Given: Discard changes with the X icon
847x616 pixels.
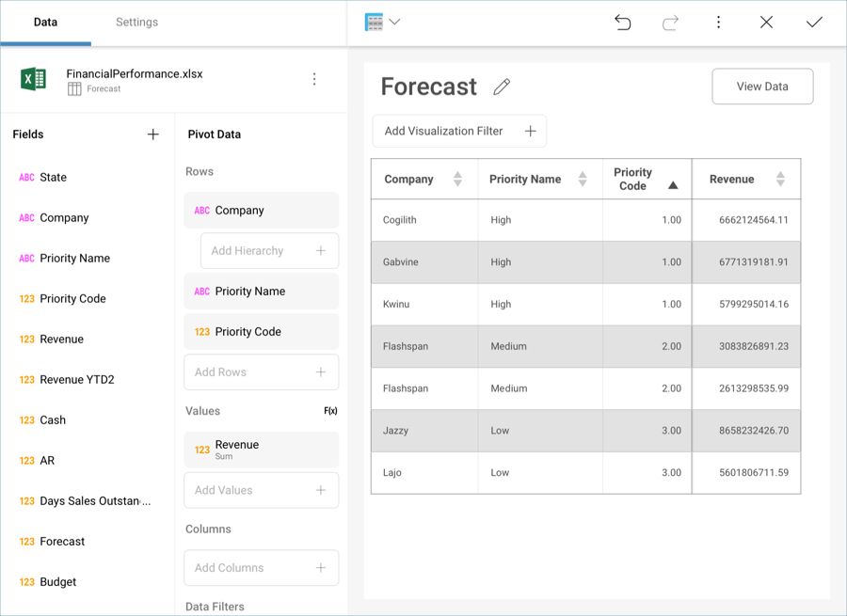Looking at the screenshot, I should pos(766,23).
